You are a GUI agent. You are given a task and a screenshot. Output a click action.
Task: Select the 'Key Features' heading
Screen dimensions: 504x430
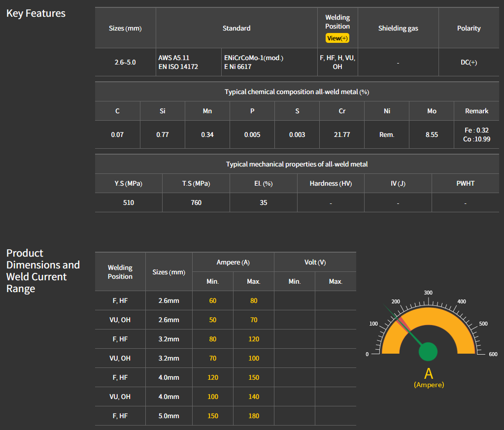[x=36, y=13]
